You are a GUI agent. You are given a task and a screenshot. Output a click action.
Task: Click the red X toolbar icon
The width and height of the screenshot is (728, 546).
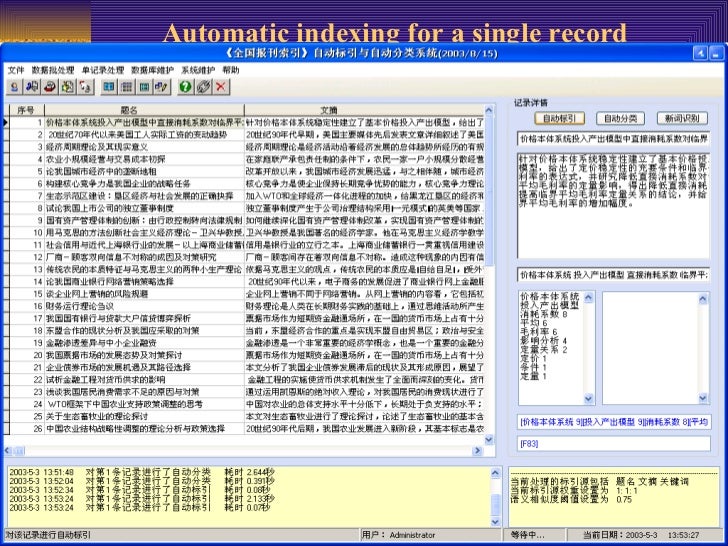[221, 87]
